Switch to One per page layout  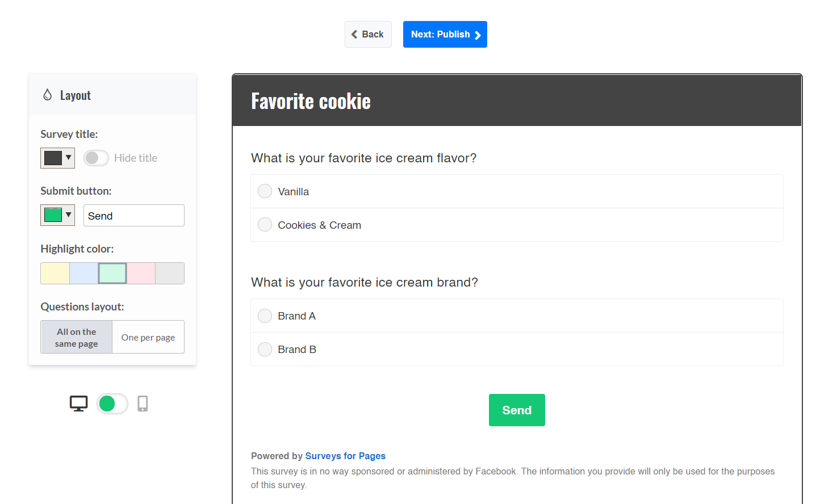coord(148,337)
